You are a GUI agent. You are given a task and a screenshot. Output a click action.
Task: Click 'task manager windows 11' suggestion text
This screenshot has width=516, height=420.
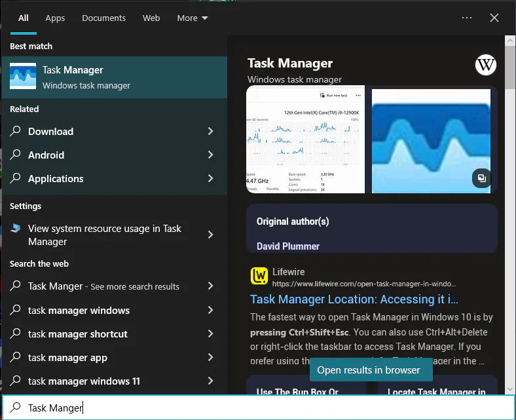(x=84, y=381)
